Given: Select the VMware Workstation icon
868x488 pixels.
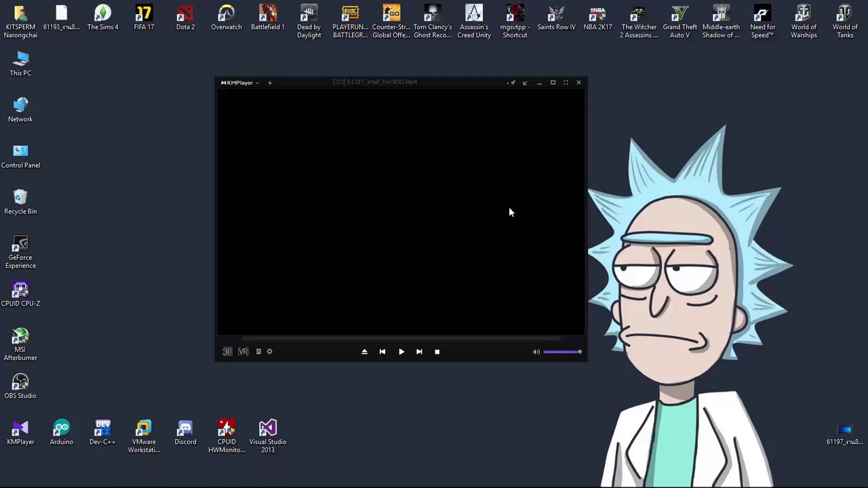Looking at the screenshot, I should pyautogui.click(x=144, y=436).
